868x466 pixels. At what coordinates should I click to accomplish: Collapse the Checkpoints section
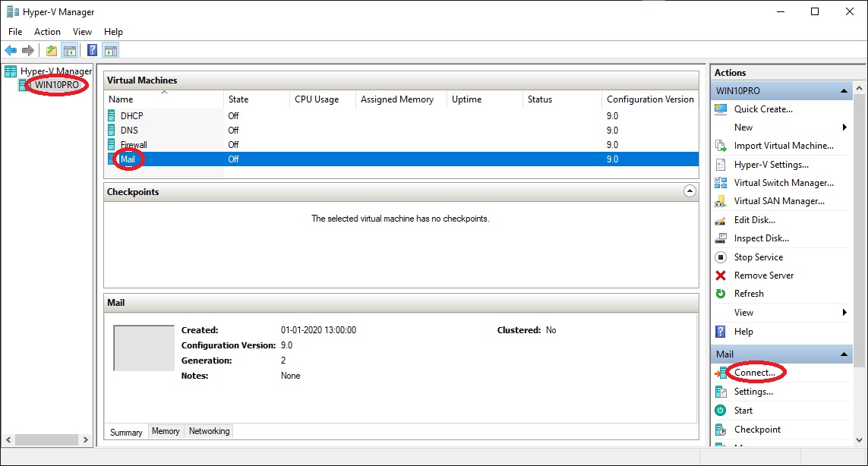pos(690,191)
